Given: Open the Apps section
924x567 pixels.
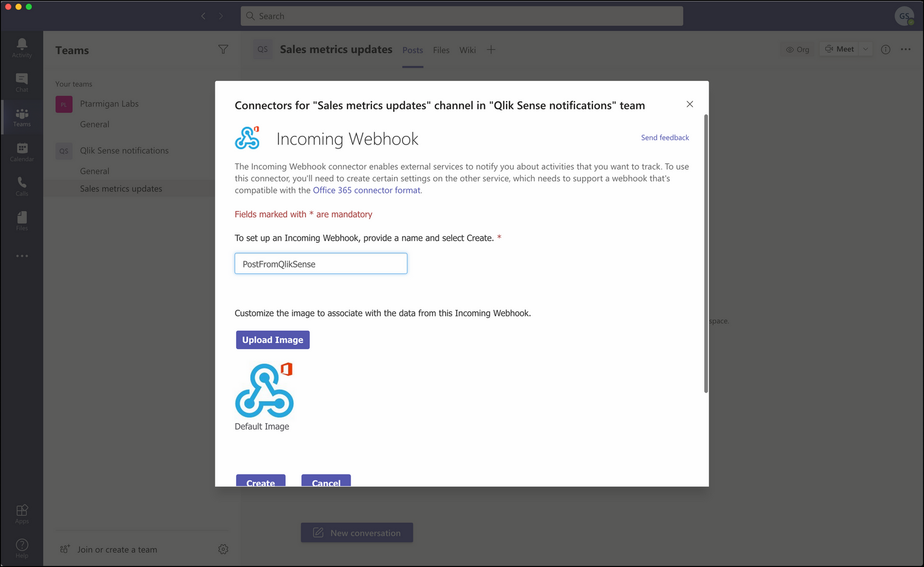Looking at the screenshot, I should (x=21, y=513).
